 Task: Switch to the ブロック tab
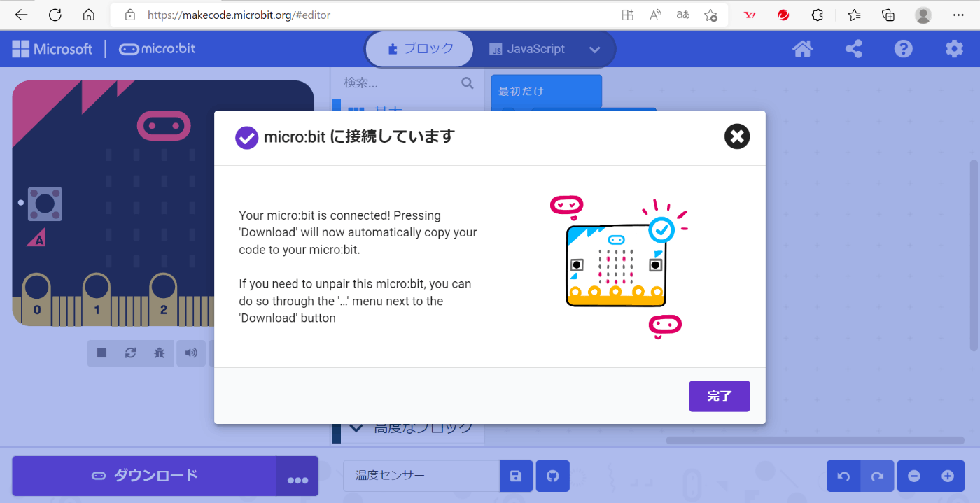pyautogui.click(x=420, y=49)
